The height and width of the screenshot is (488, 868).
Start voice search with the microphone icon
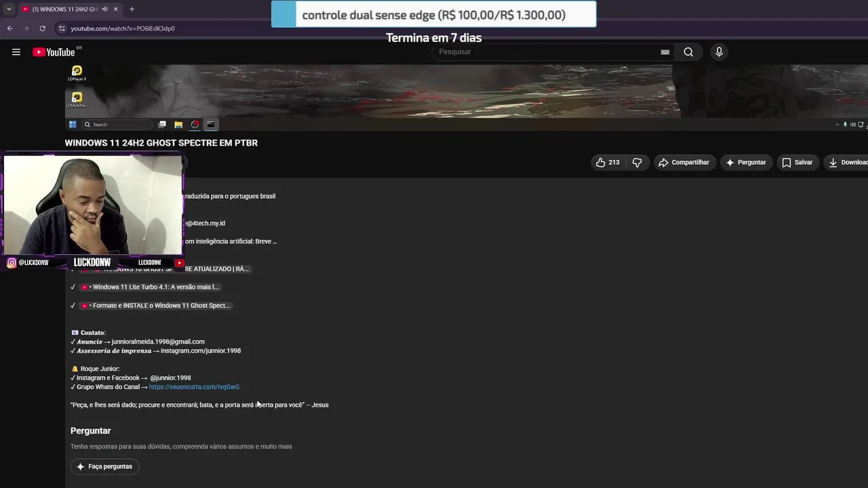719,52
